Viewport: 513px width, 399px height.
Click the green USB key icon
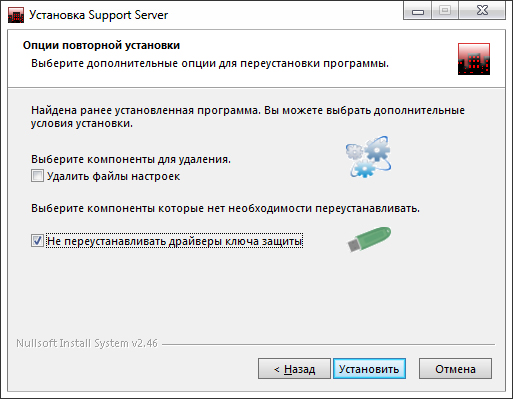(x=369, y=239)
